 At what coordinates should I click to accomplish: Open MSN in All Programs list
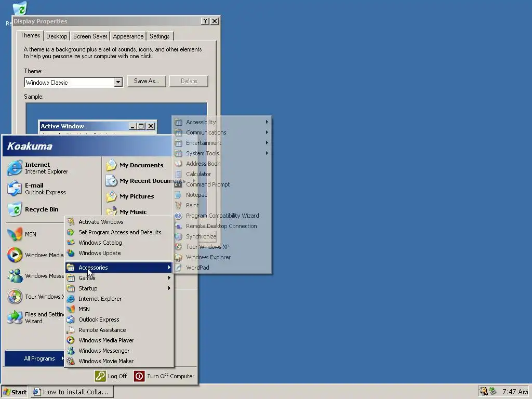tap(119, 309)
